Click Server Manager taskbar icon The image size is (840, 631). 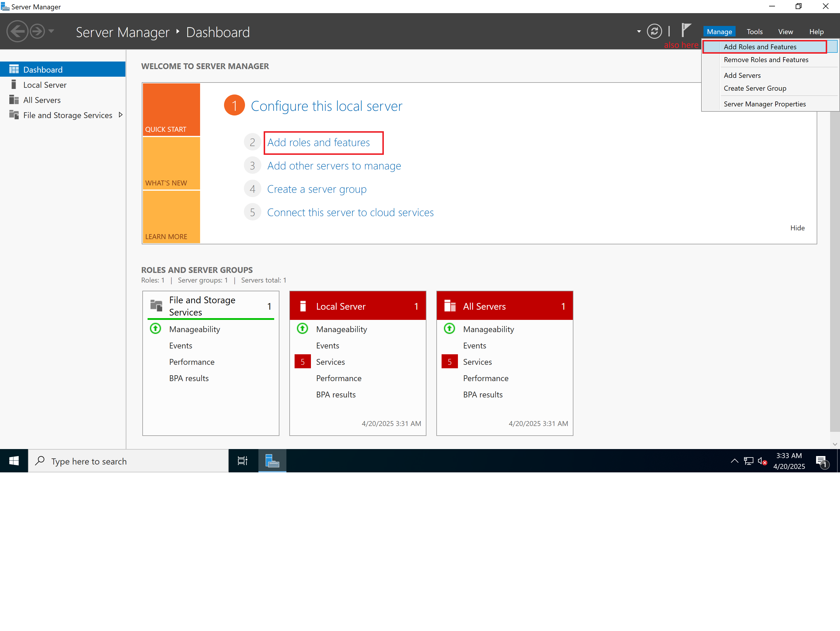click(272, 461)
